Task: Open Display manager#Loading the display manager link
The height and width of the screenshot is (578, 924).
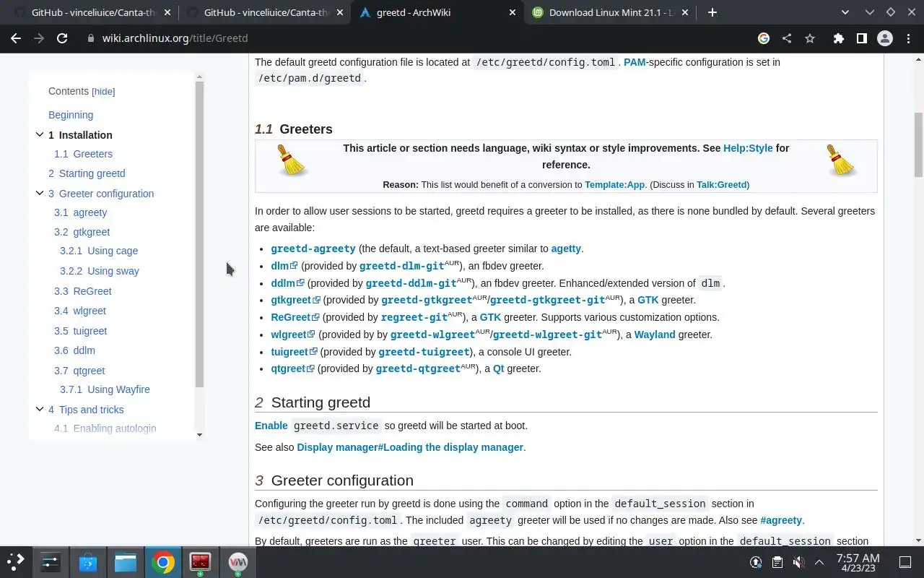Action: tap(410, 447)
